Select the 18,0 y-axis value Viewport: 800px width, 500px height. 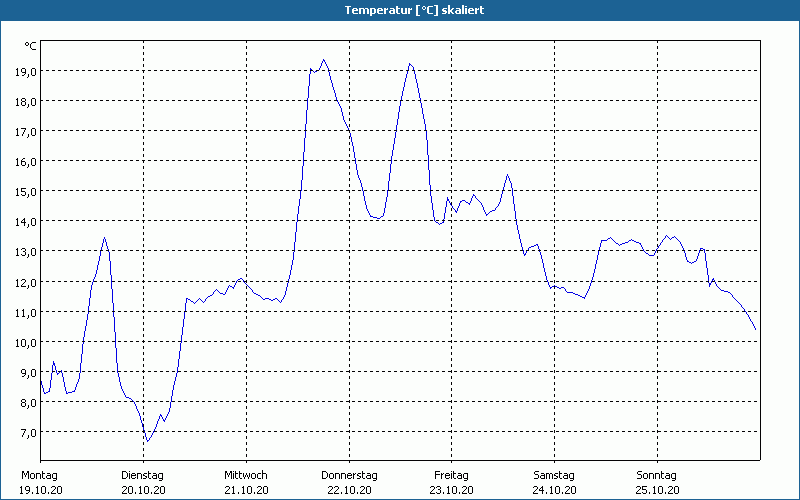pyautogui.click(x=26, y=102)
